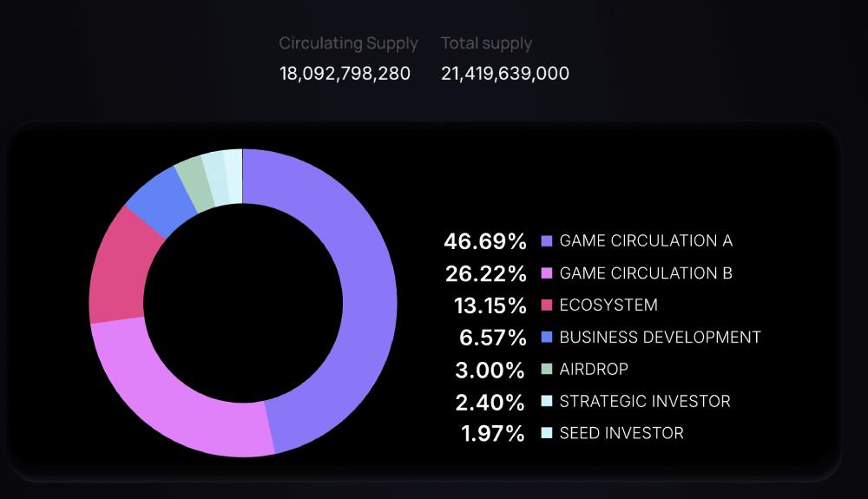Click the Strategic Investor legend swatch
This screenshot has width=868, height=499.
(546, 401)
